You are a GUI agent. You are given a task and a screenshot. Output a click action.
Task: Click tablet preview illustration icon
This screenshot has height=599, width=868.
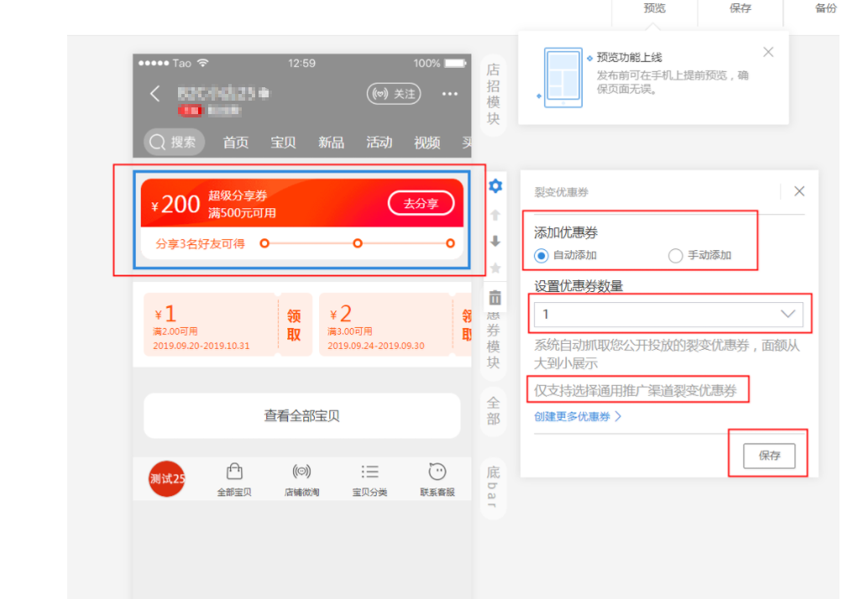click(x=563, y=77)
